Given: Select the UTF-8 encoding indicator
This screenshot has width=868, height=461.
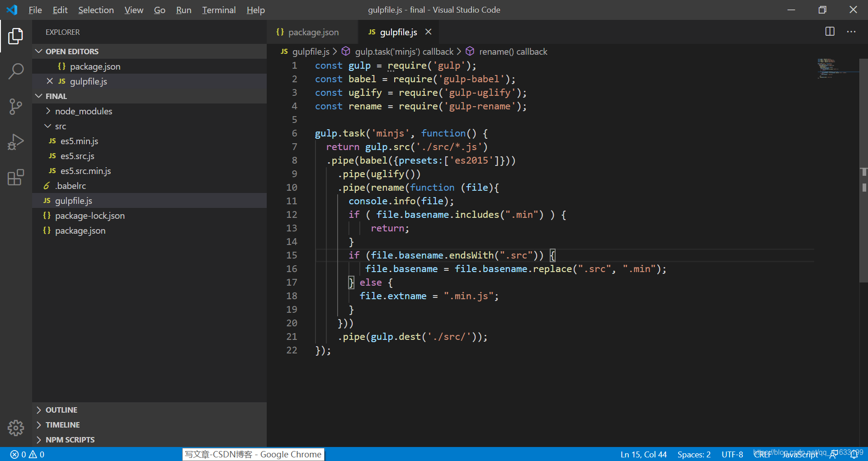Looking at the screenshot, I should click(x=732, y=454).
